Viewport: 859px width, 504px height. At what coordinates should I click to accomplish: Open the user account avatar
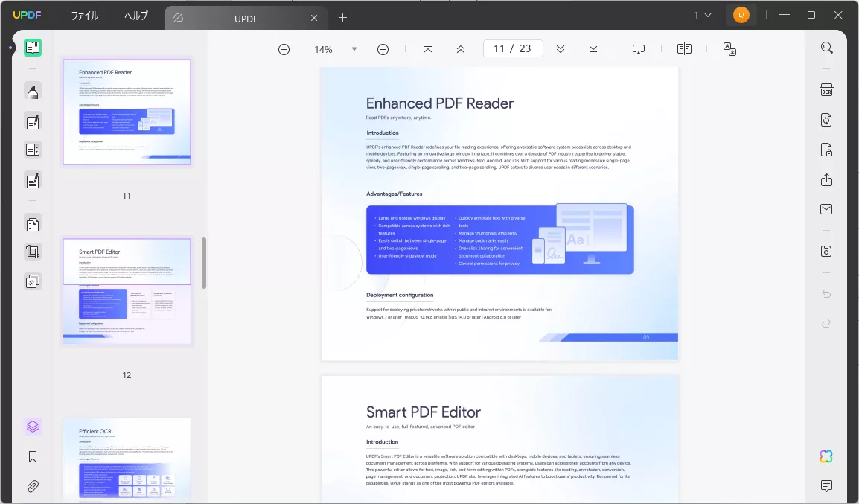point(741,16)
